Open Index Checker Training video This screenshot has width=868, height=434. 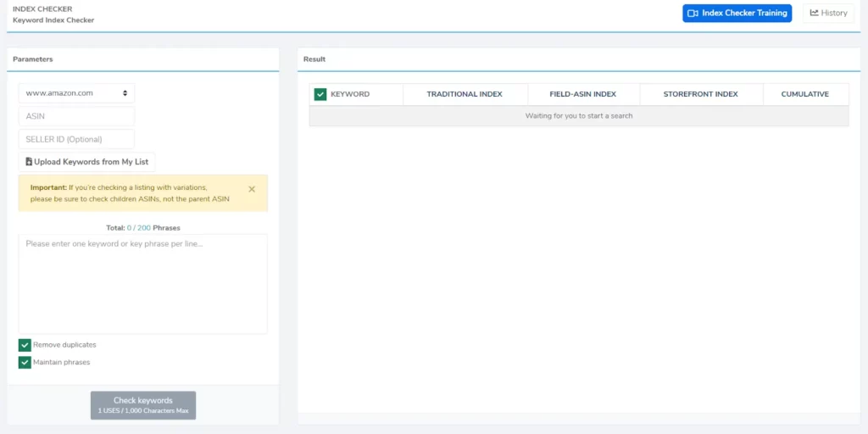tap(737, 14)
